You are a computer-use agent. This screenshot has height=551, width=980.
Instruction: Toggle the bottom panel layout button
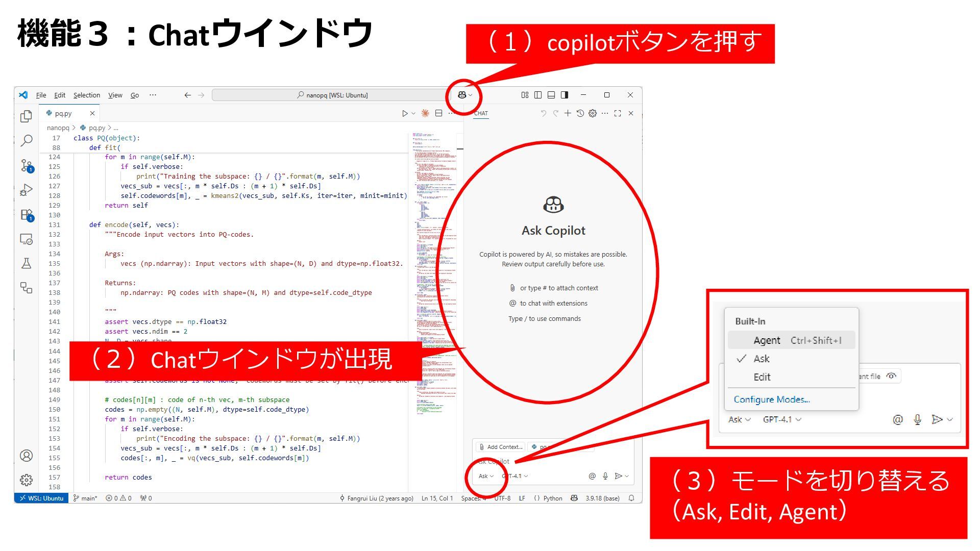(x=551, y=95)
